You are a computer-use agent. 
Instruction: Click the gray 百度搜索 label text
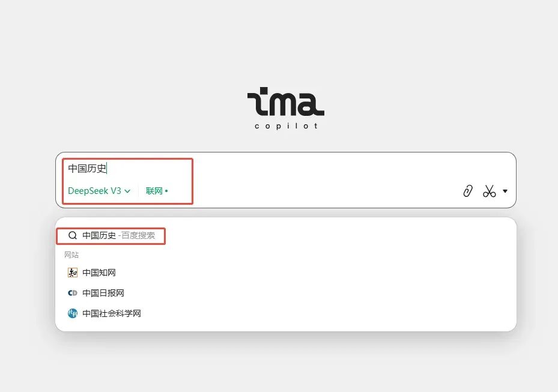[x=138, y=236]
